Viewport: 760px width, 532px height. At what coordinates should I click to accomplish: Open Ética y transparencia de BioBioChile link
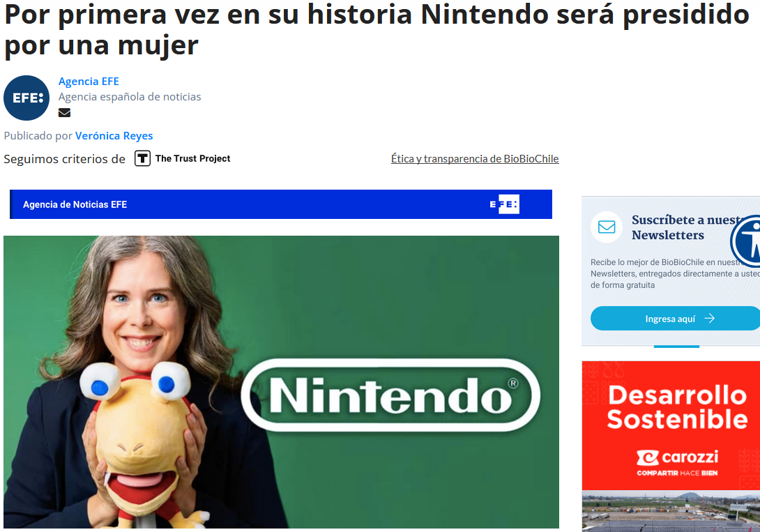(x=475, y=159)
